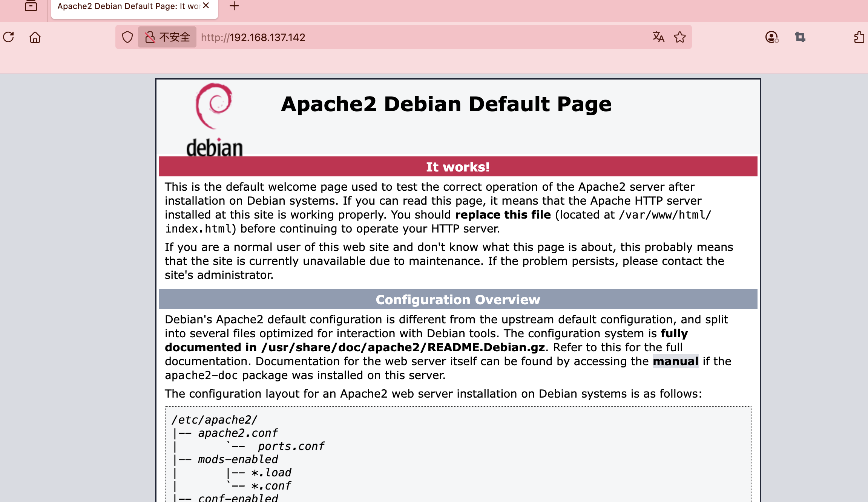
Task: Open the account profile icon
Action: pyautogui.click(x=771, y=37)
